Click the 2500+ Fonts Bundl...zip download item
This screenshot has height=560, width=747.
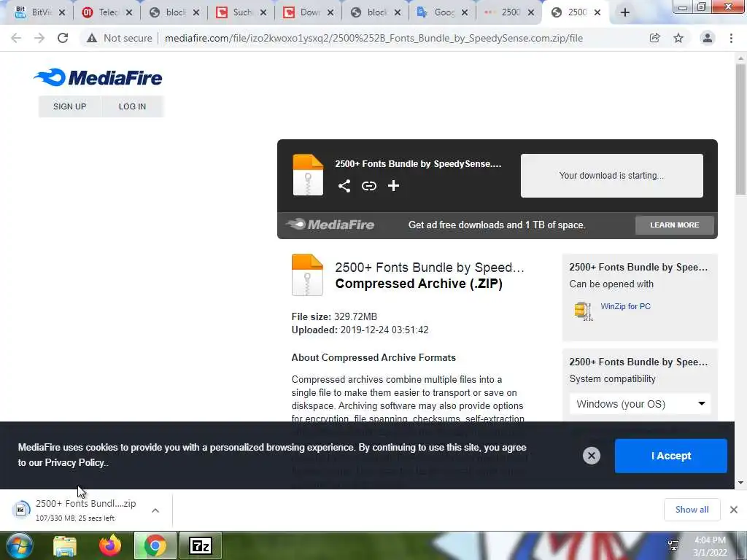pyautogui.click(x=86, y=510)
